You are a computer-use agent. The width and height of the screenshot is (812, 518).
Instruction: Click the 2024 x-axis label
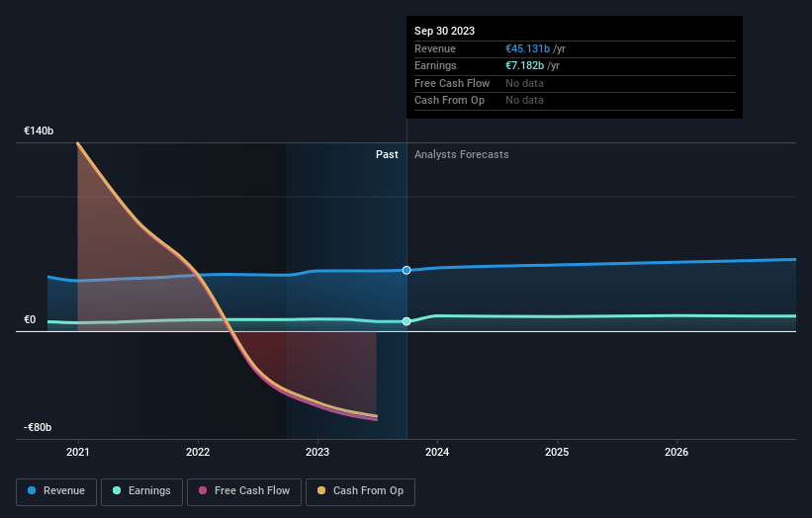pyautogui.click(x=437, y=453)
